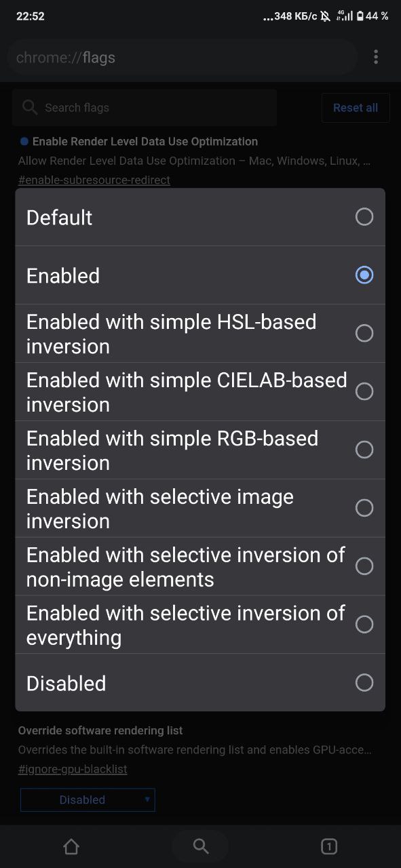Click the magnifier icon in Search flags

tap(30, 107)
